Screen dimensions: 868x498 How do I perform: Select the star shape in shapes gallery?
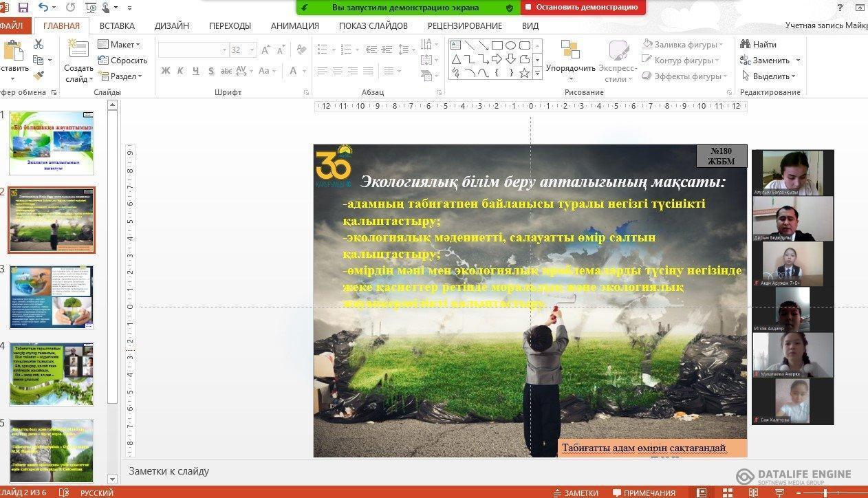click(524, 73)
